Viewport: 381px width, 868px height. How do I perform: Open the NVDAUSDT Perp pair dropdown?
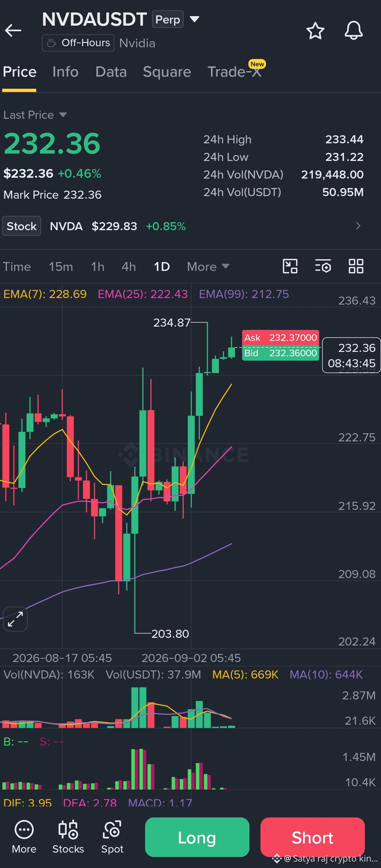pyautogui.click(x=195, y=19)
